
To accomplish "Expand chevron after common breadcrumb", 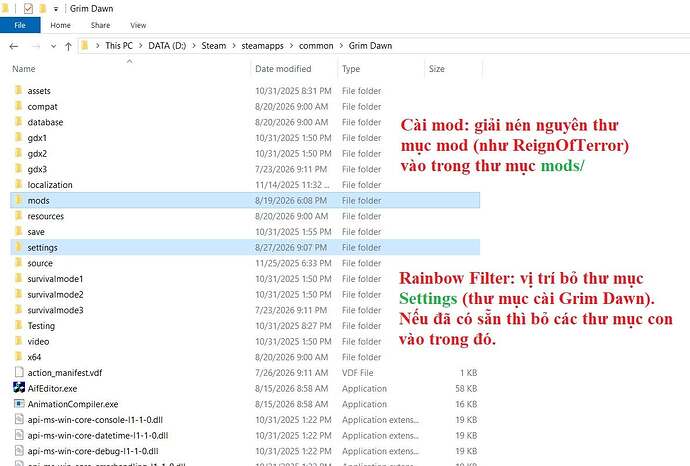I will [341, 46].
